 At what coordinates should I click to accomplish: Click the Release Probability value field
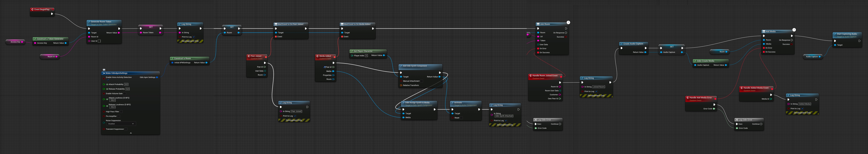pyautogui.click(x=127, y=89)
